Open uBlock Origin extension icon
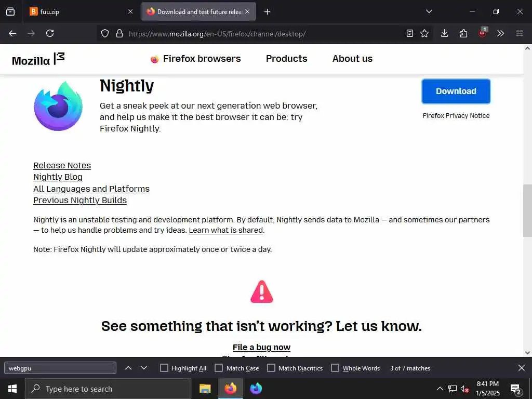Screen dimensions: 532x399 pos(483,33)
